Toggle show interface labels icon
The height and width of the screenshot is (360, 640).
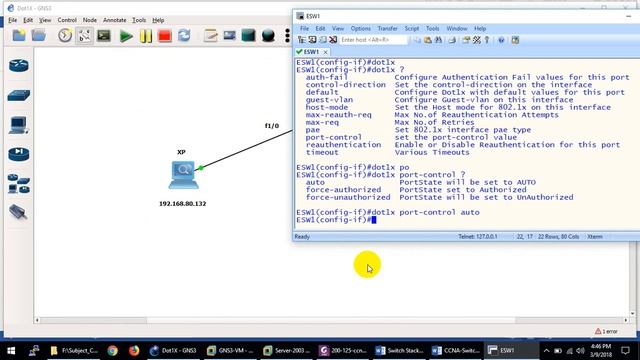(x=84, y=36)
